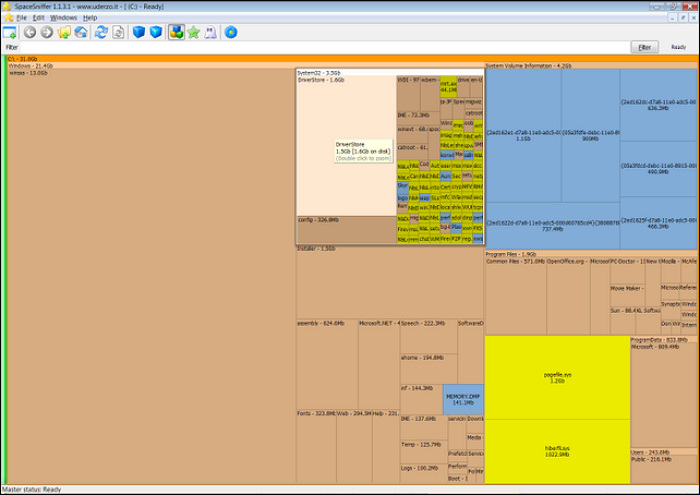Select Common Files - 571.0Mb block
Viewport: 700px width, 495px height.
[516, 296]
